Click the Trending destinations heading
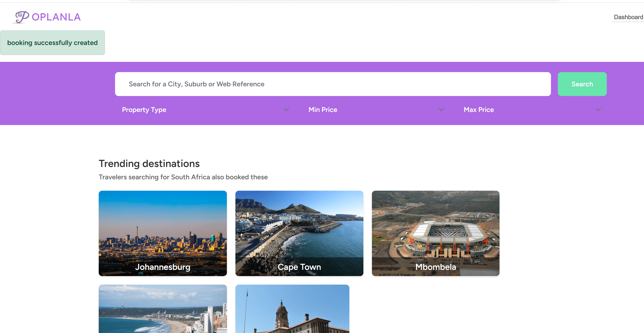 coord(149,164)
